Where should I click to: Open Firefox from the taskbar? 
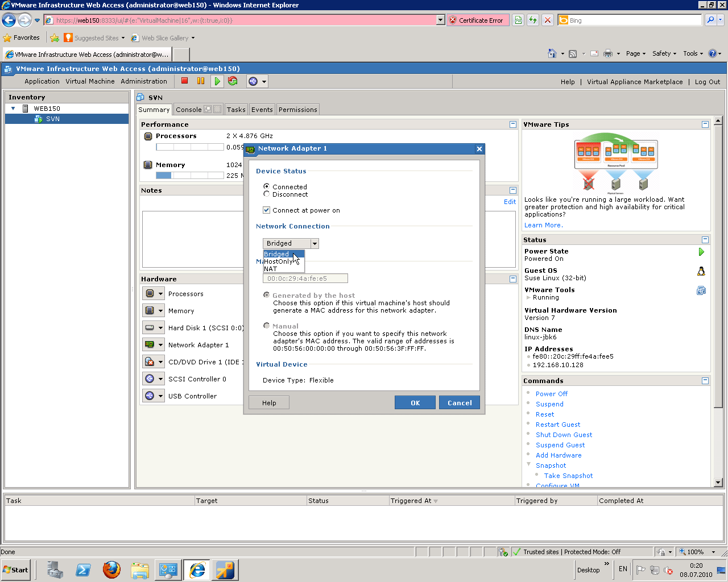click(111, 569)
